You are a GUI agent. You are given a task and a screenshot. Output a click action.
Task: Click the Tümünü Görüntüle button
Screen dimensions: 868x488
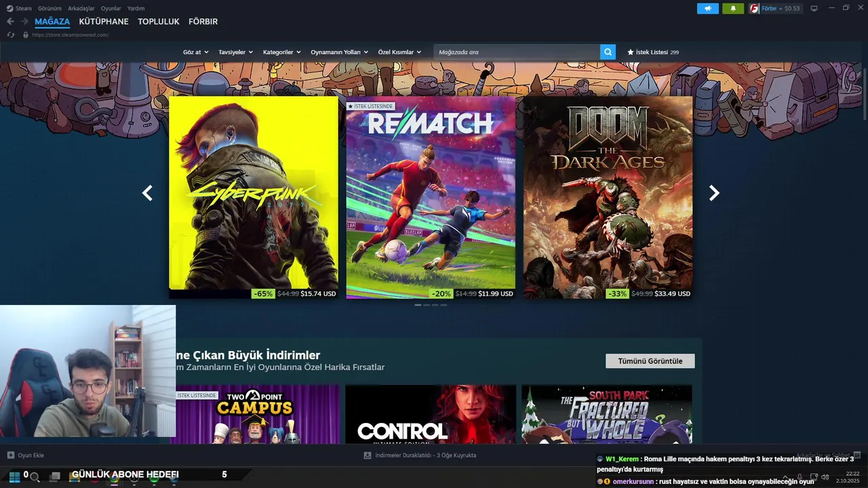pyautogui.click(x=650, y=361)
